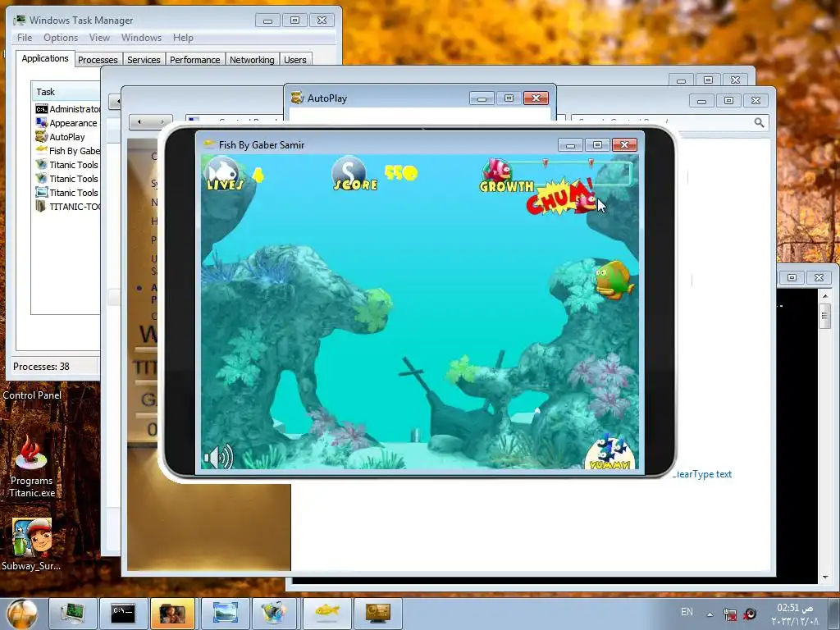Switch to the Performance tab
This screenshot has height=630, width=840.
click(195, 59)
